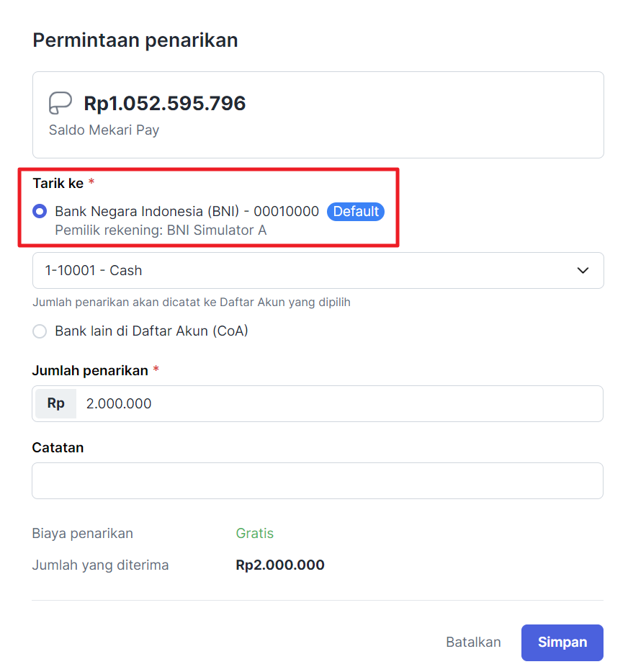628x672 pixels.
Task: Click the Catatan notes input field
Action: [x=317, y=480]
